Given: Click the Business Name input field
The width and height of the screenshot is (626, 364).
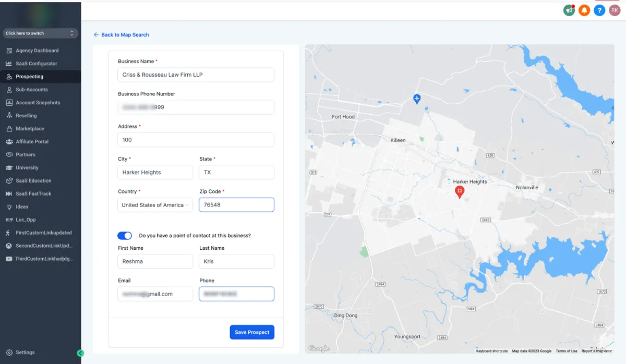Looking at the screenshot, I should [x=196, y=75].
